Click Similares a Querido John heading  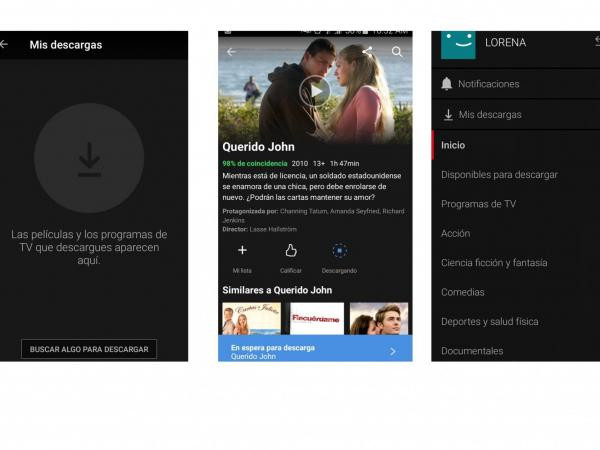click(x=277, y=290)
